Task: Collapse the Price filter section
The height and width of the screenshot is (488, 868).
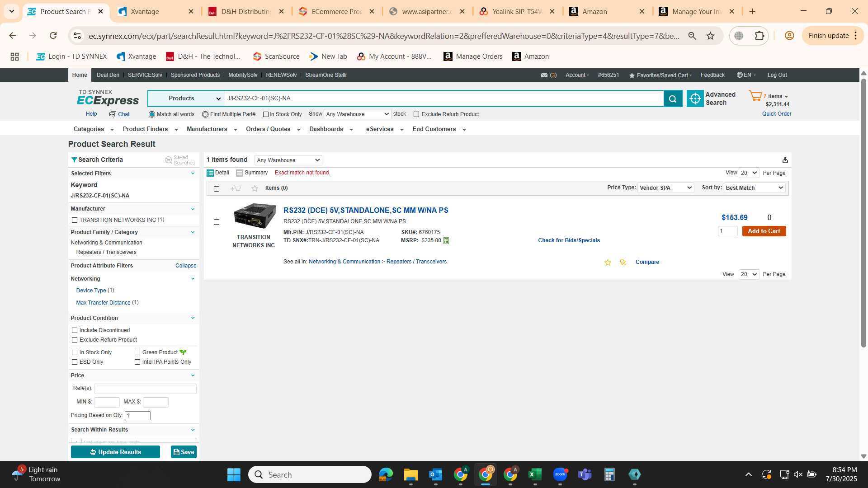Action: pos(193,375)
